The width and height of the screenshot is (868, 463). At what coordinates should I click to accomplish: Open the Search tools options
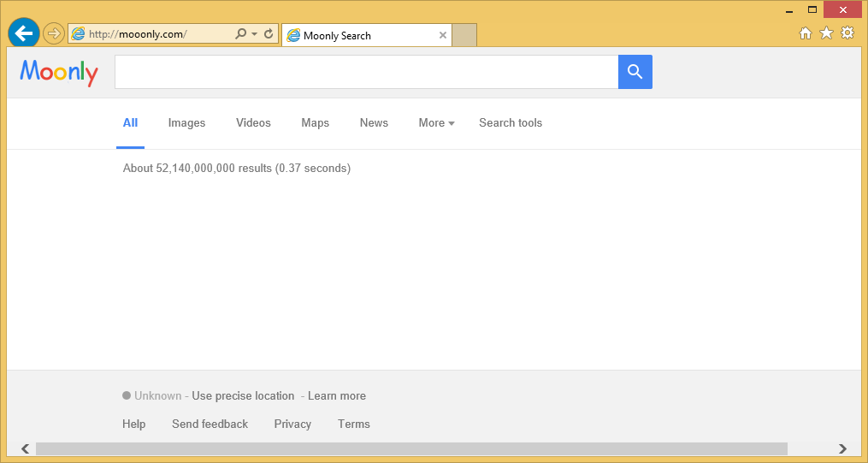tap(511, 123)
